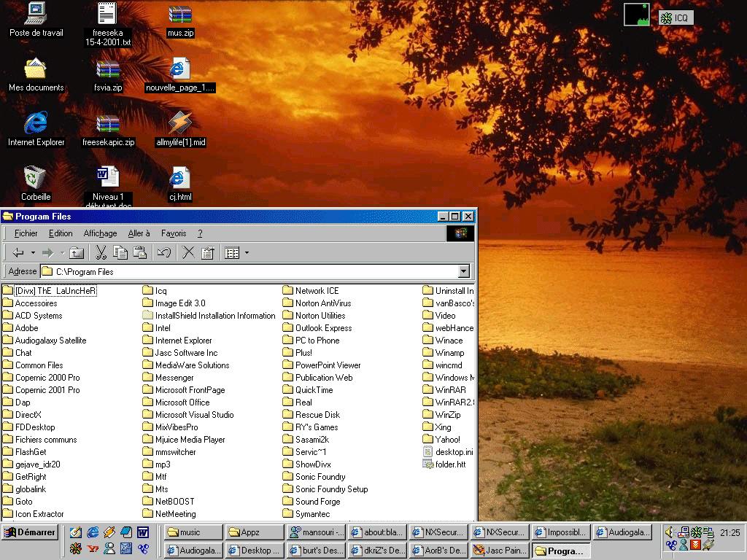
Task: Expand the Back button history dropdown
Action: 33,253
